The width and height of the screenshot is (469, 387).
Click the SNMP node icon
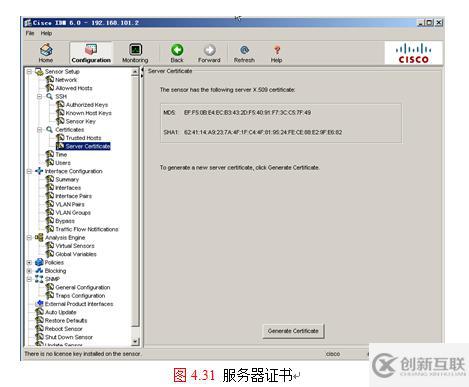click(39, 279)
